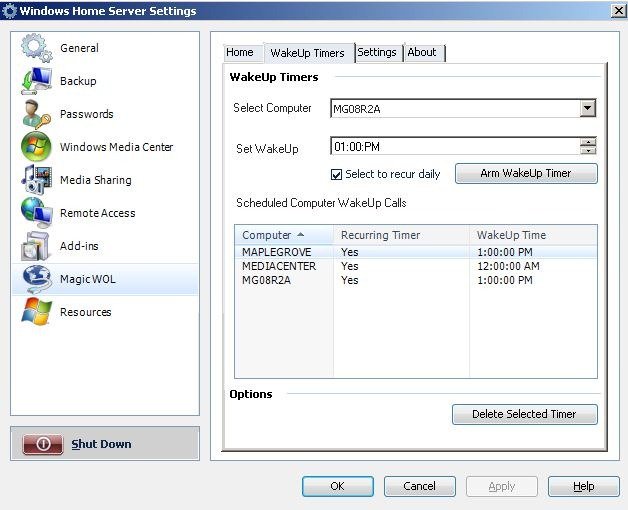The image size is (628, 510).
Task: Switch to the Settings tab
Action: [377, 52]
